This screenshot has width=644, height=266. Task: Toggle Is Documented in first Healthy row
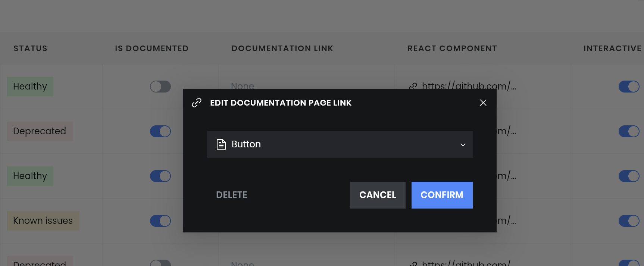click(160, 87)
